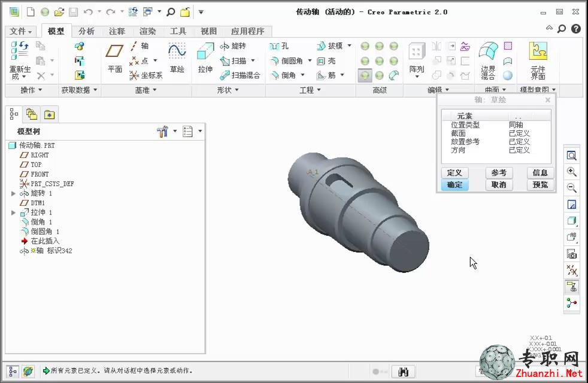Switch to the 应用程序 tab
The image size is (588, 383).
coord(247,31)
